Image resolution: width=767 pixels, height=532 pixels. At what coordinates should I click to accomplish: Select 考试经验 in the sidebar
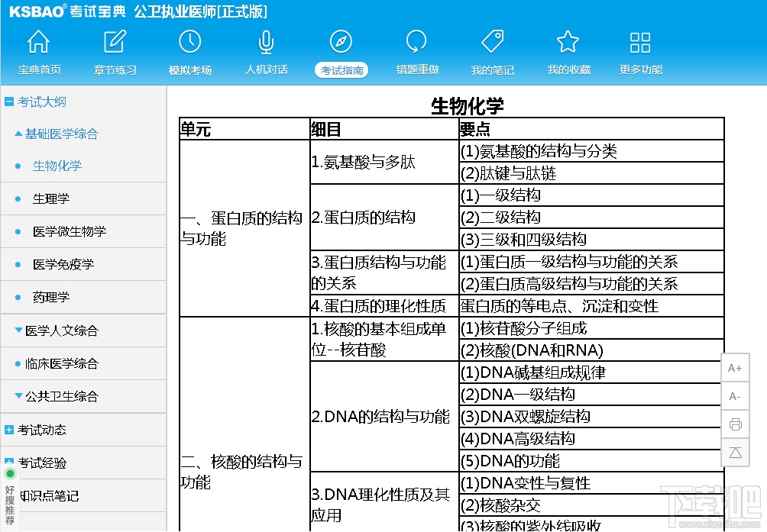tap(42, 463)
